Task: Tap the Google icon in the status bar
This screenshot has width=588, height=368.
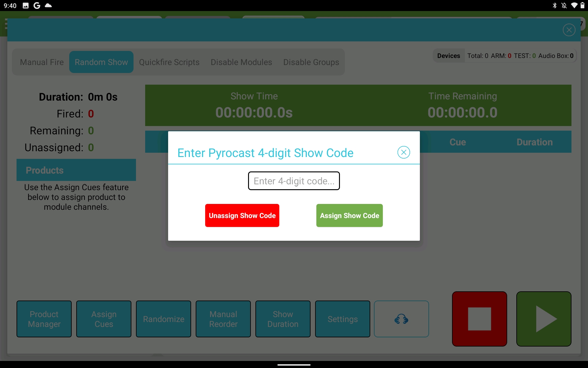Action: (x=36, y=5)
